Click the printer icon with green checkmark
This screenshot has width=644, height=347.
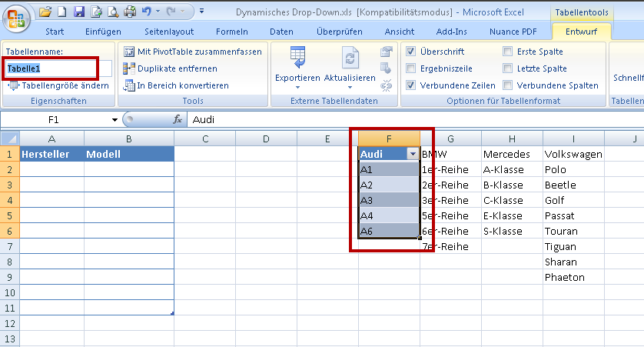coord(130,12)
